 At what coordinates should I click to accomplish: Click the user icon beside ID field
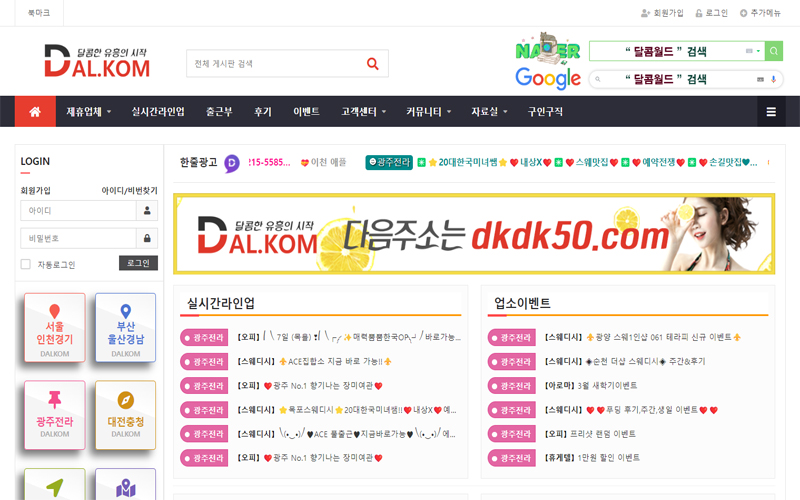[147, 211]
